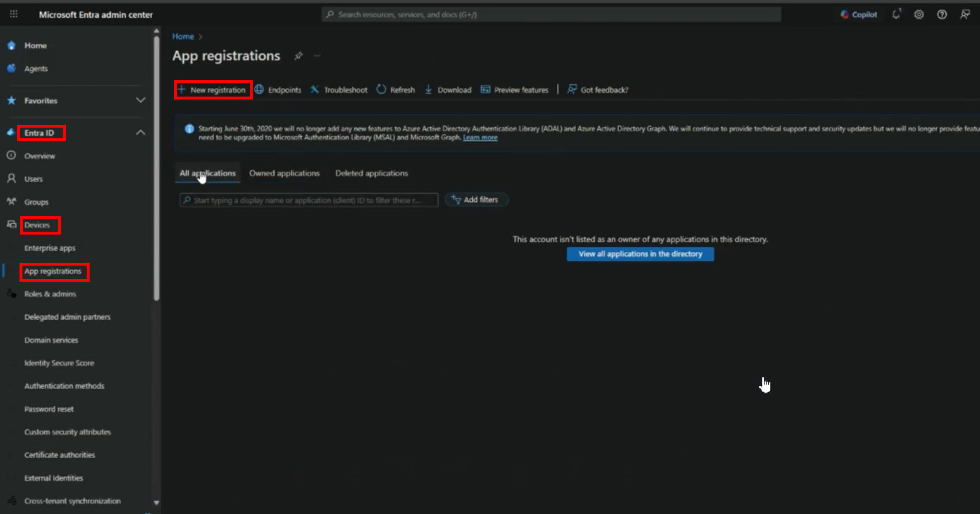The width and height of the screenshot is (980, 514).
Task: Open Password reset in the sidebar
Action: coord(49,409)
